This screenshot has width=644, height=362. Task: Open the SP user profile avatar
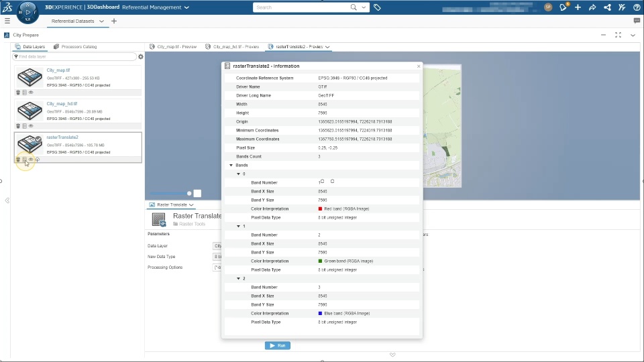[x=548, y=7]
